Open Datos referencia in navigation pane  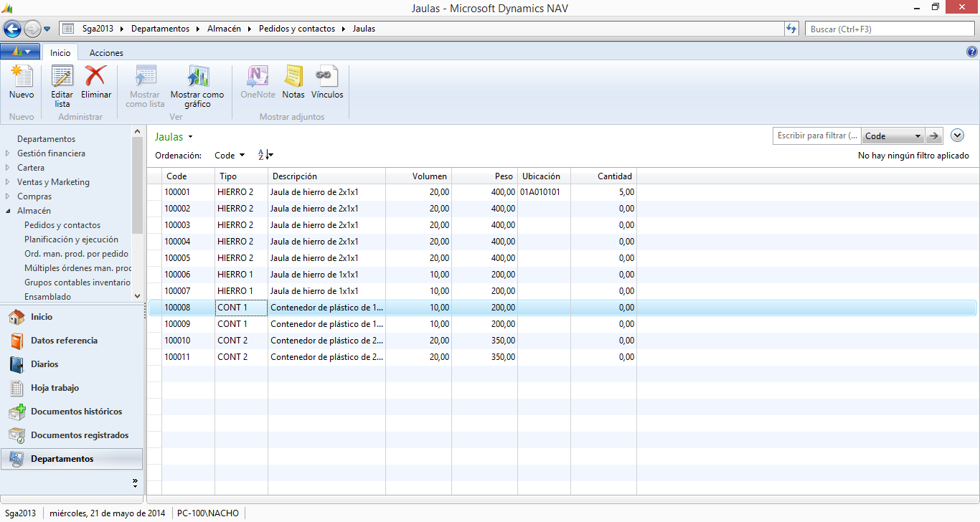[x=72, y=341]
